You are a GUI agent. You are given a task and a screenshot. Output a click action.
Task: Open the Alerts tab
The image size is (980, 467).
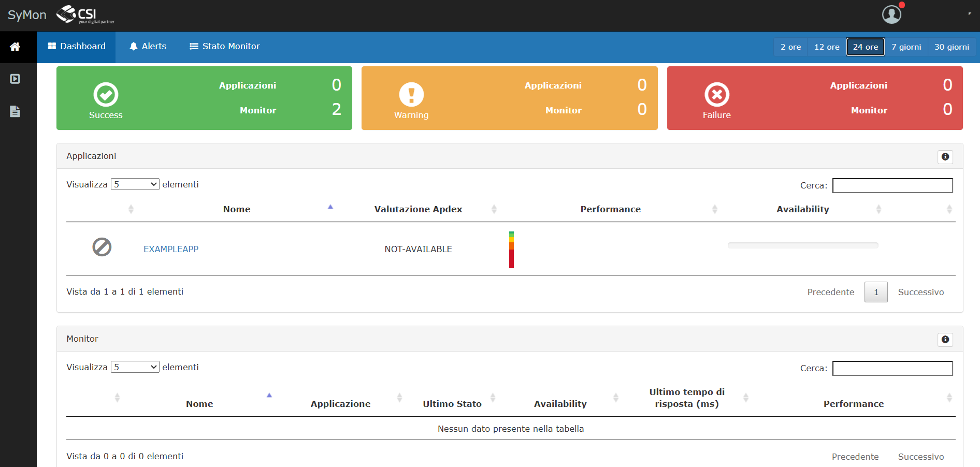click(148, 47)
